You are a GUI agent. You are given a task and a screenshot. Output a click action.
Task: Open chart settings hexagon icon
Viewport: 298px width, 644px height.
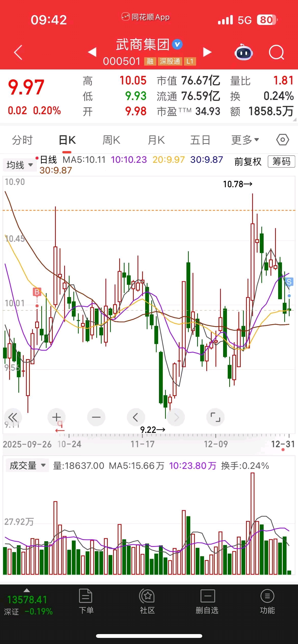coord(282,140)
